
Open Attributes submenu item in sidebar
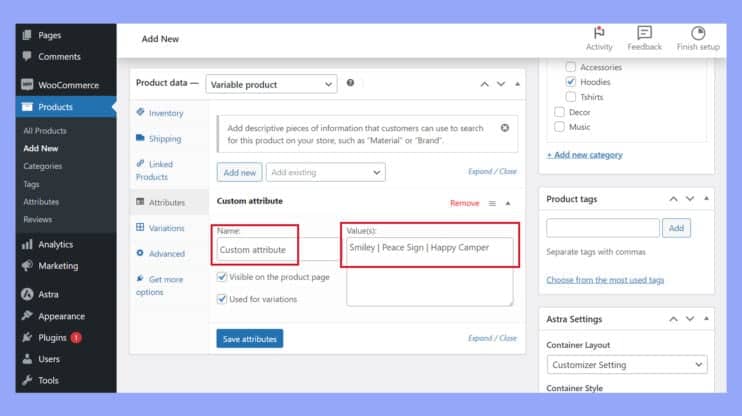point(41,202)
